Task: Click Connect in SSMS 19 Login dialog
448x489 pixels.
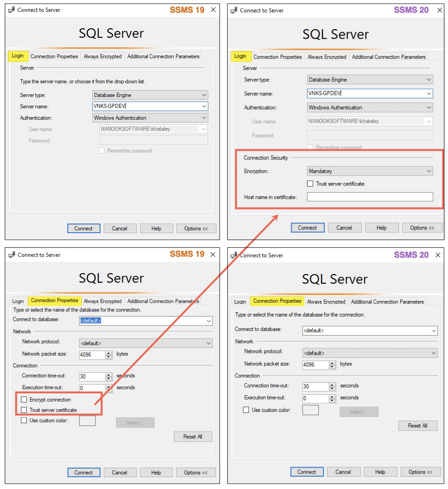Action: point(84,228)
